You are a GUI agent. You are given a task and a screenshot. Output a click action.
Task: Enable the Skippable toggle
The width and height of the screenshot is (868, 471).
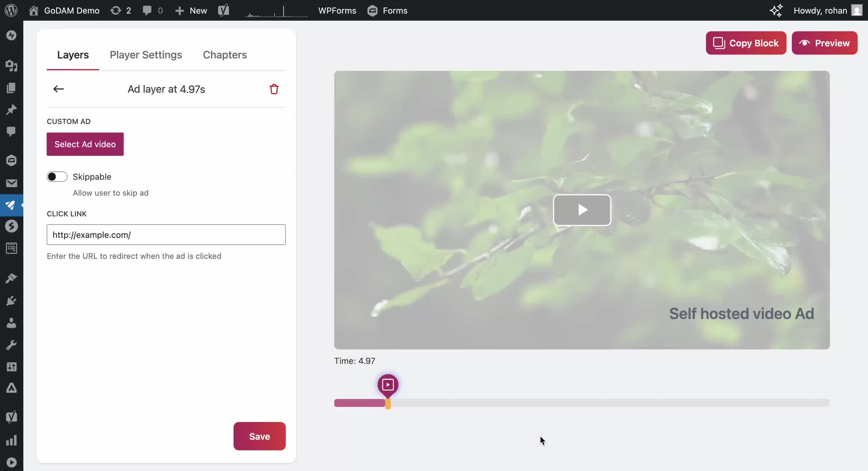(57, 177)
